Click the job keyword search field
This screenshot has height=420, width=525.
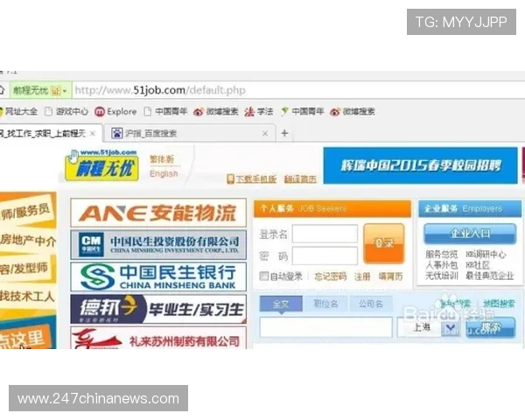click(325, 327)
